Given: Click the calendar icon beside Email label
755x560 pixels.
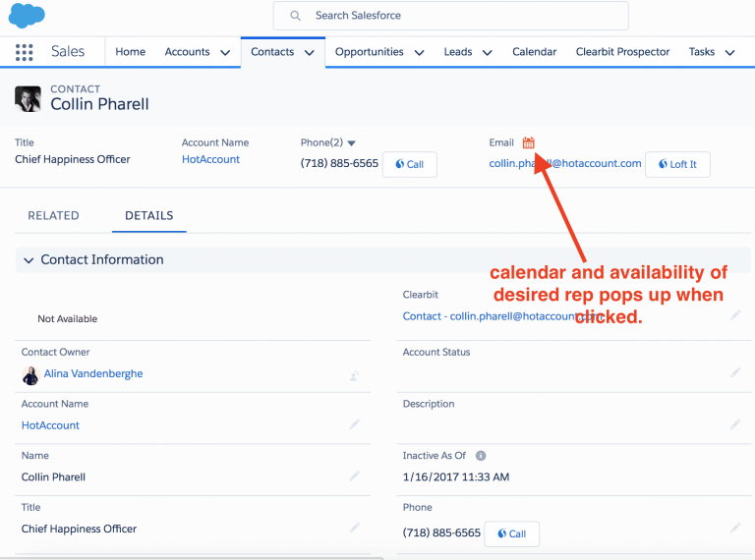Looking at the screenshot, I should click(x=528, y=142).
